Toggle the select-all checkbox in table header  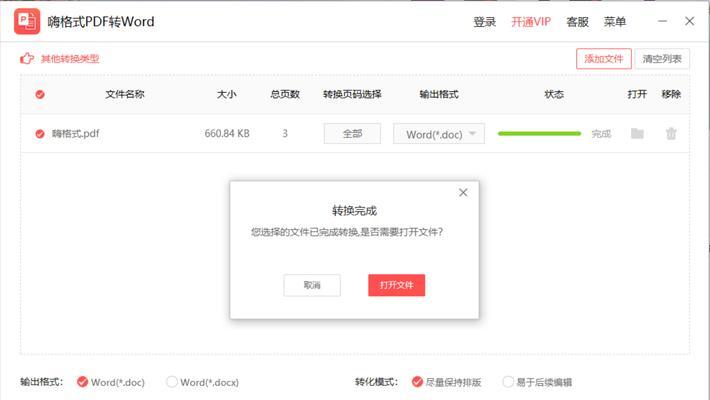pos(40,94)
